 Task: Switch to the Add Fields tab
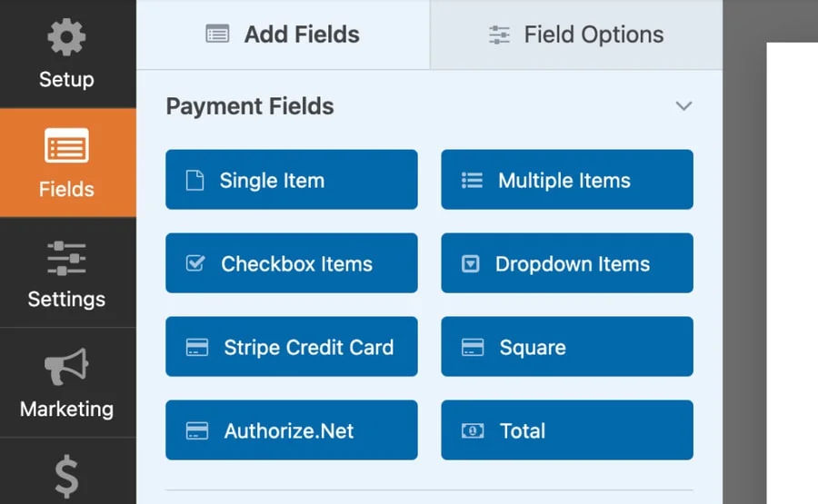(283, 35)
